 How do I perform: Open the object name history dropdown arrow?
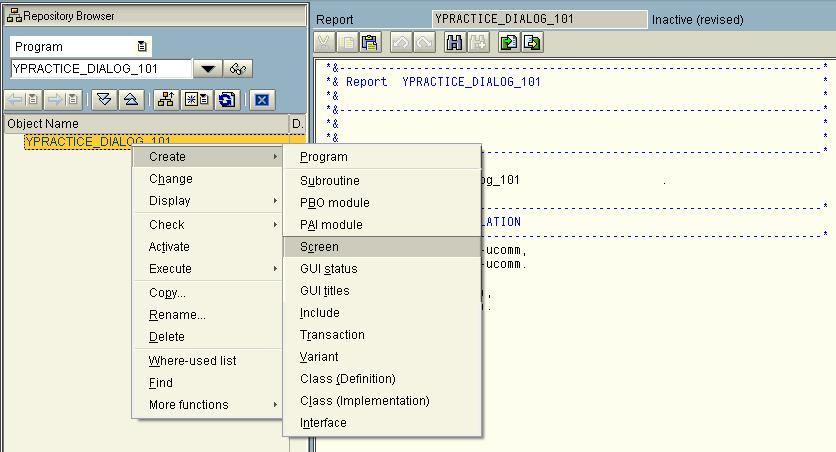tap(207, 68)
